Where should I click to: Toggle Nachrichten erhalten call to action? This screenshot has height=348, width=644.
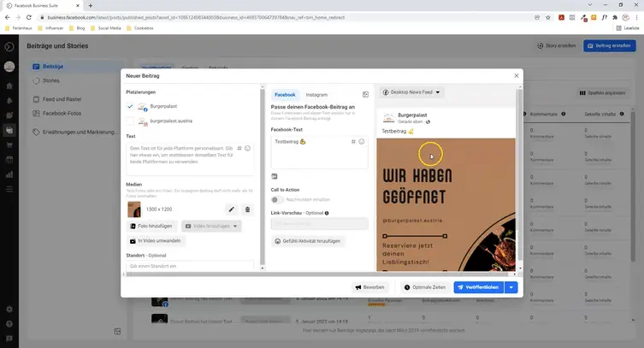pos(277,199)
